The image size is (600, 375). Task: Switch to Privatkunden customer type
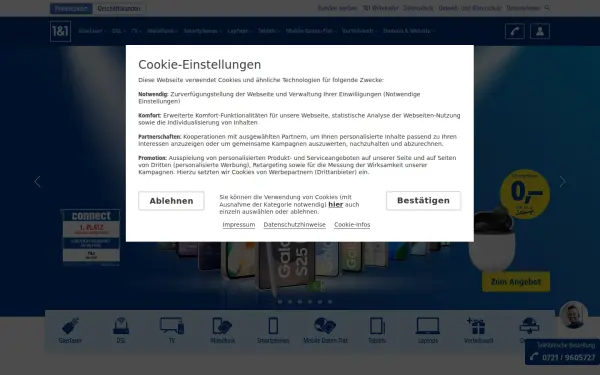click(71, 8)
